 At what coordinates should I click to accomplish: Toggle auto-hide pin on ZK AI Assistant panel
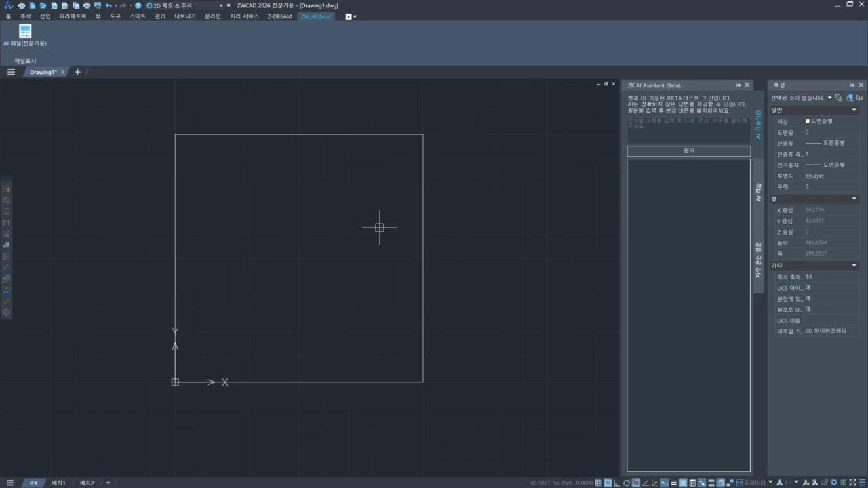(x=738, y=85)
